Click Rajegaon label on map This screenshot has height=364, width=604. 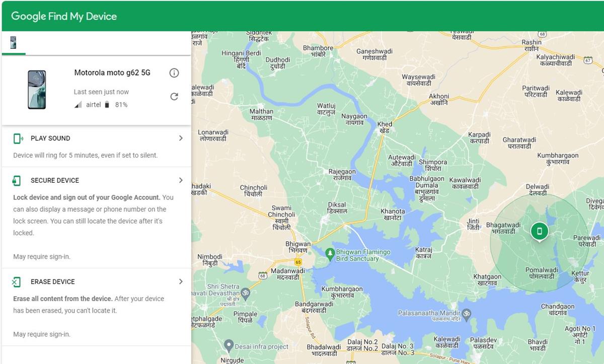[x=342, y=175]
